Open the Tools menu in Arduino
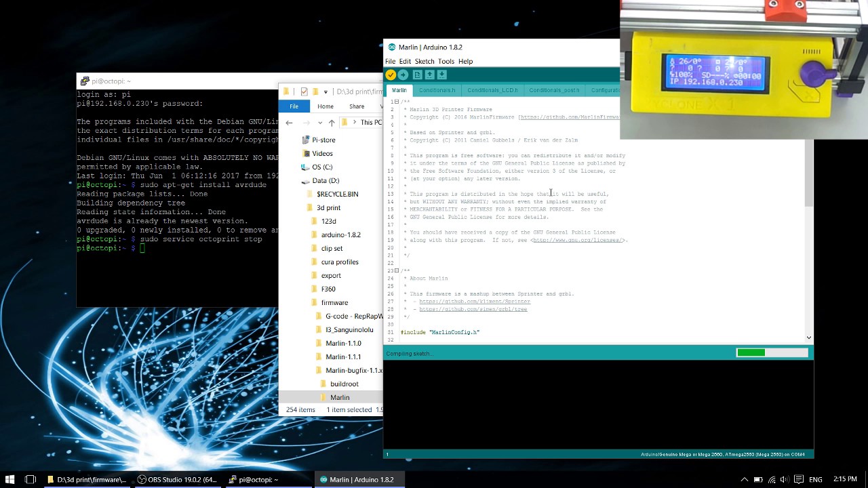The image size is (868, 488). point(446,62)
